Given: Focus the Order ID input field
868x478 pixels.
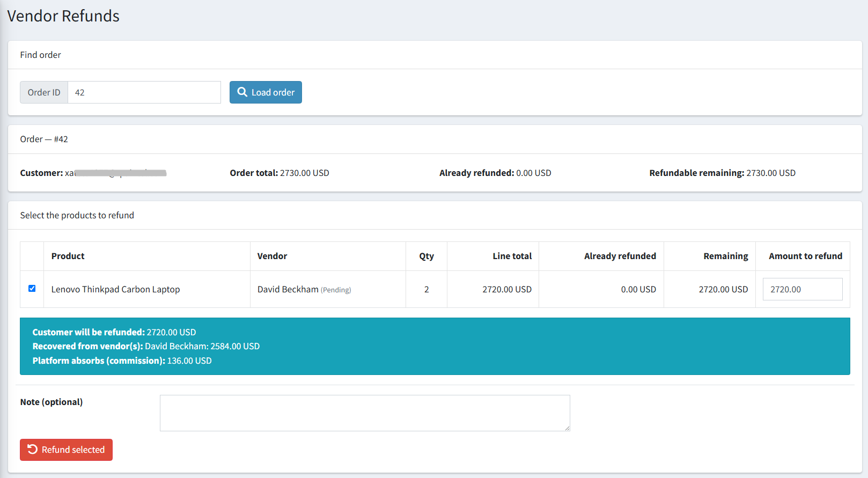Looking at the screenshot, I should [144, 92].
